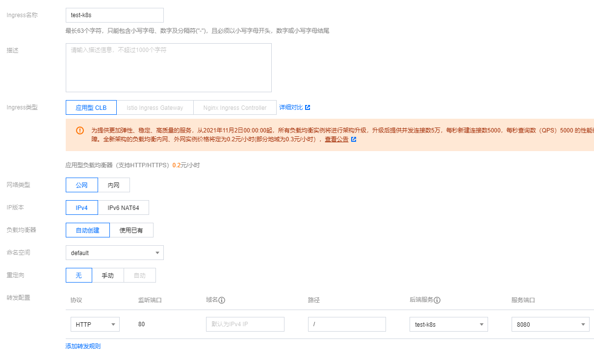Screen dimensions: 594x364
Task: Click 添加转发规则 link
Action: pos(83,346)
